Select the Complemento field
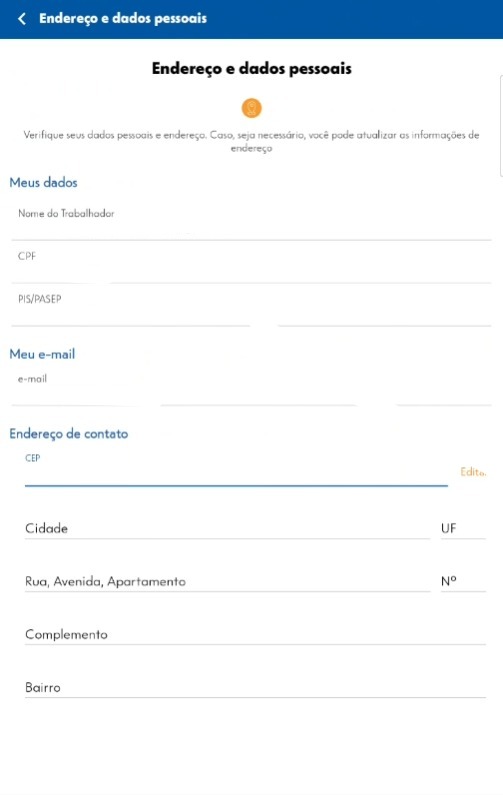This screenshot has height=795, width=503. [x=255, y=635]
